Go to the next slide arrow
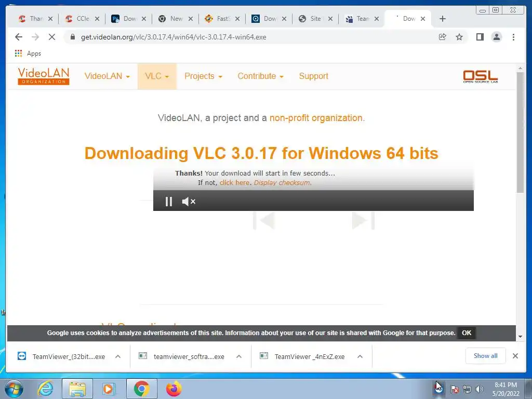Screen dimensions: 532x399 (363, 220)
